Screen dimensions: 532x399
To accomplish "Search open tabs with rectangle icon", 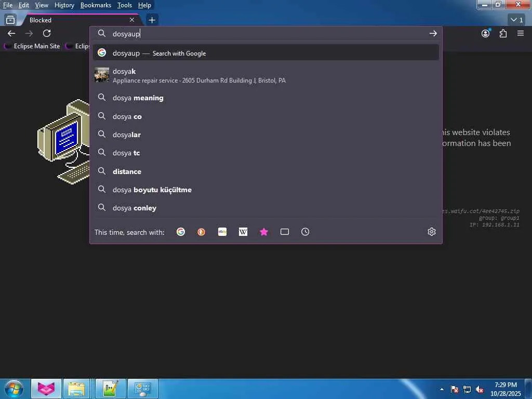I will 285,232.
